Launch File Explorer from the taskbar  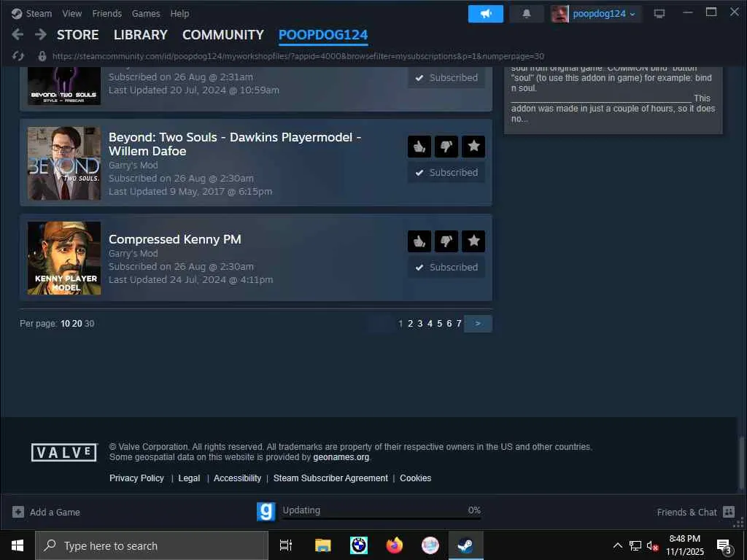(322, 545)
